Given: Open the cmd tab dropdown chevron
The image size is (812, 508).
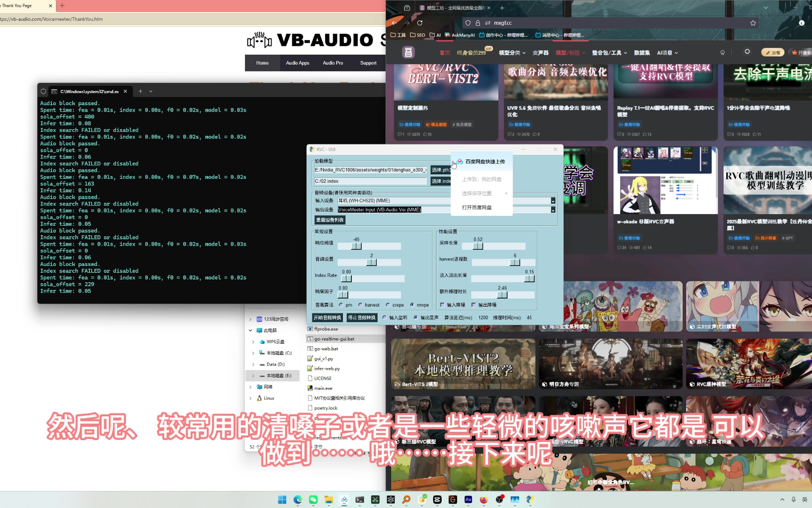Looking at the screenshot, I should coord(151,91).
